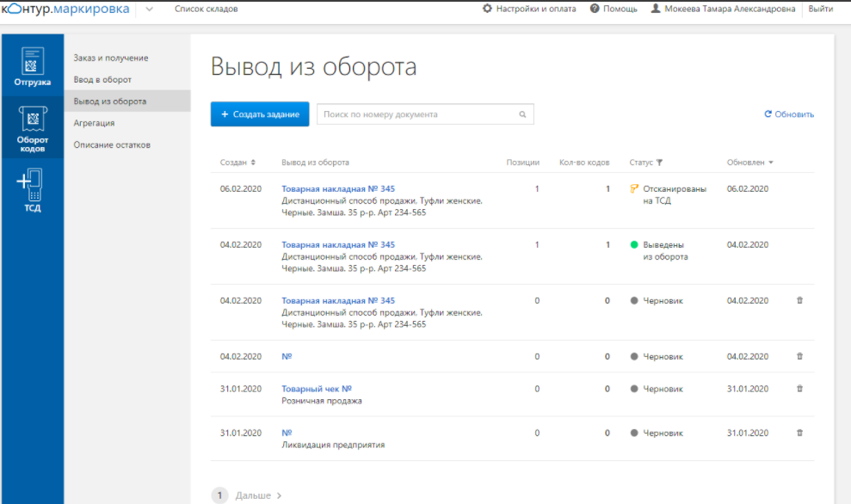Open Товарная накладная № 345 dated 06.02.2020

[338, 189]
